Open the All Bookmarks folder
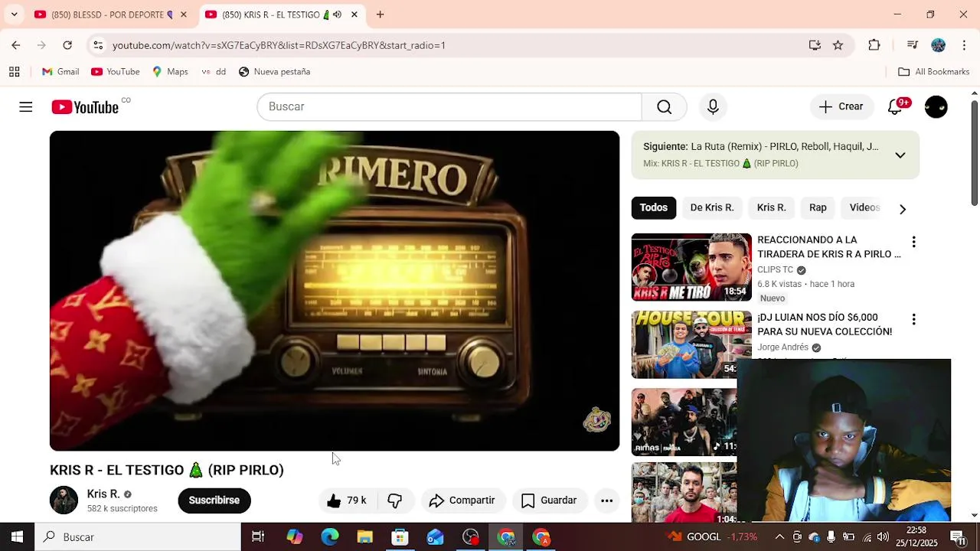Image resolution: width=980 pixels, height=551 pixels. pos(933,72)
